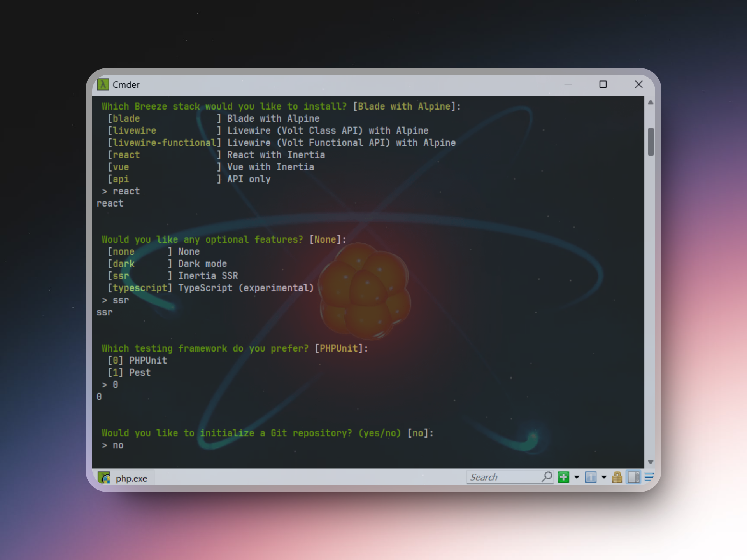Open the blue hamburger settings menu icon
The width and height of the screenshot is (747, 560).
(x=649, y=477)
